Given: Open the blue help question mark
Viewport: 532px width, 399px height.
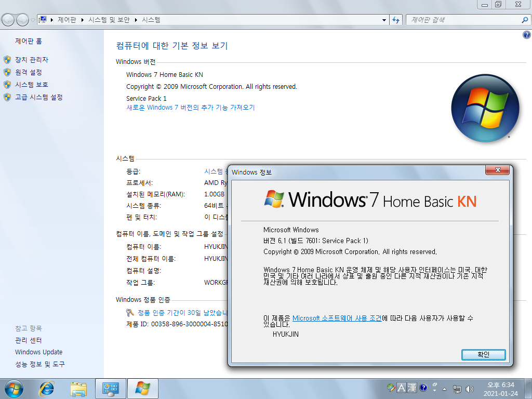Looking at the screenshot, I should [x=527, y=35].
